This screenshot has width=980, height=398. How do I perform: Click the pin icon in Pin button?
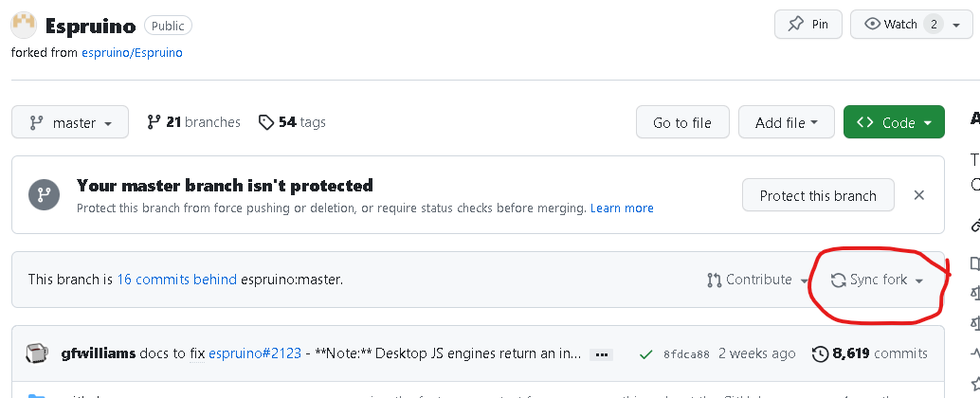[795, 25]
